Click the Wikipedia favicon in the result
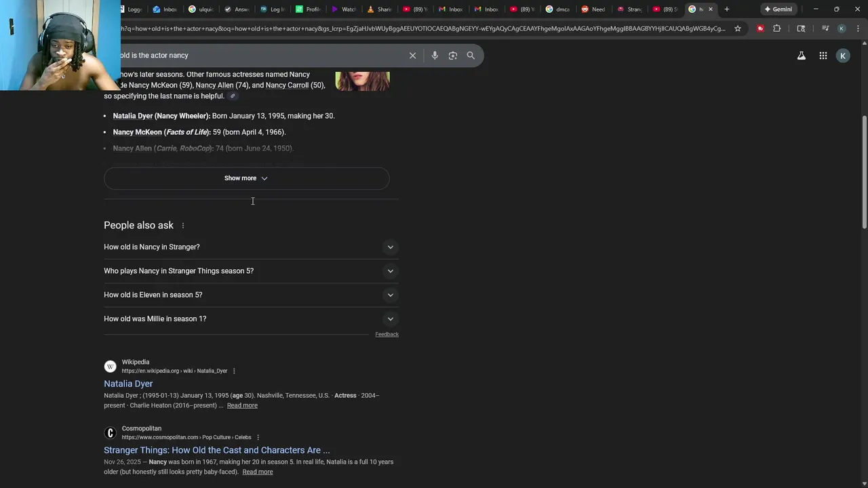868x488 pixels. [x=110, y=366]
